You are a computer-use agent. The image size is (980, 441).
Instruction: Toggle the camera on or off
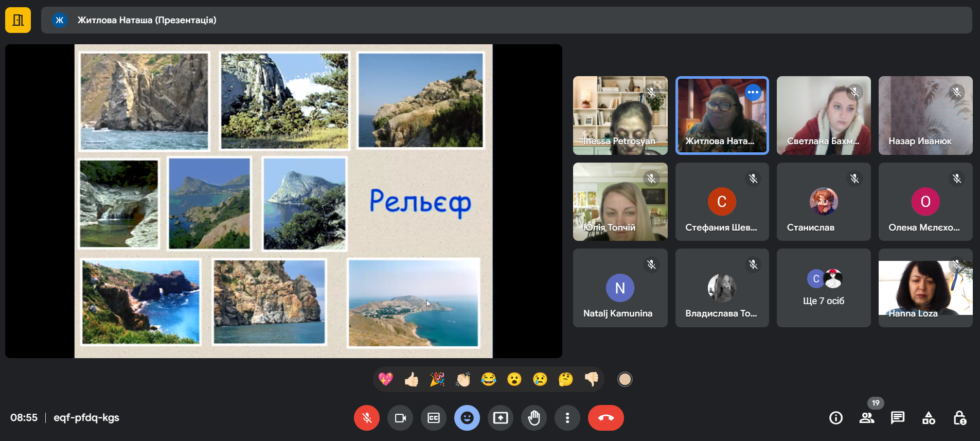click(x=400, y=418)
